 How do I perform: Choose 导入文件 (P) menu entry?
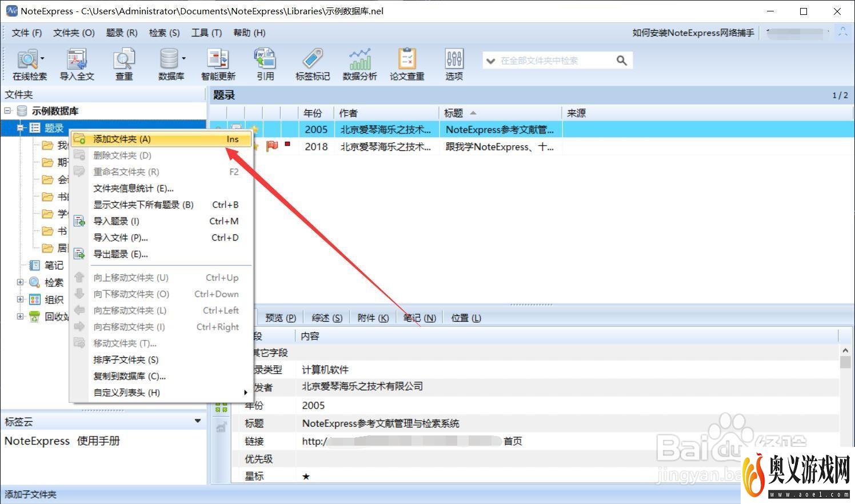tap(162, 238)
